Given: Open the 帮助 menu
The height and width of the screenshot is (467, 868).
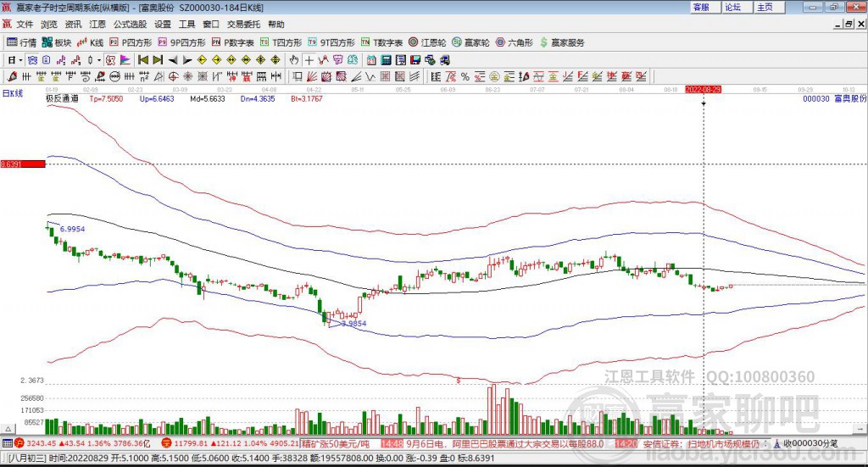Looking at the screenshot, I should [x=275, y=25].
